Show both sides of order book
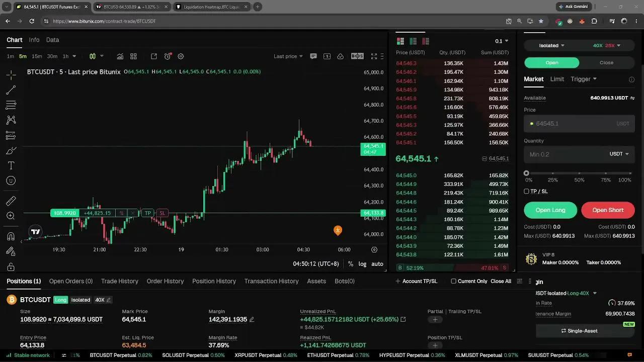 tap(400, 41)
